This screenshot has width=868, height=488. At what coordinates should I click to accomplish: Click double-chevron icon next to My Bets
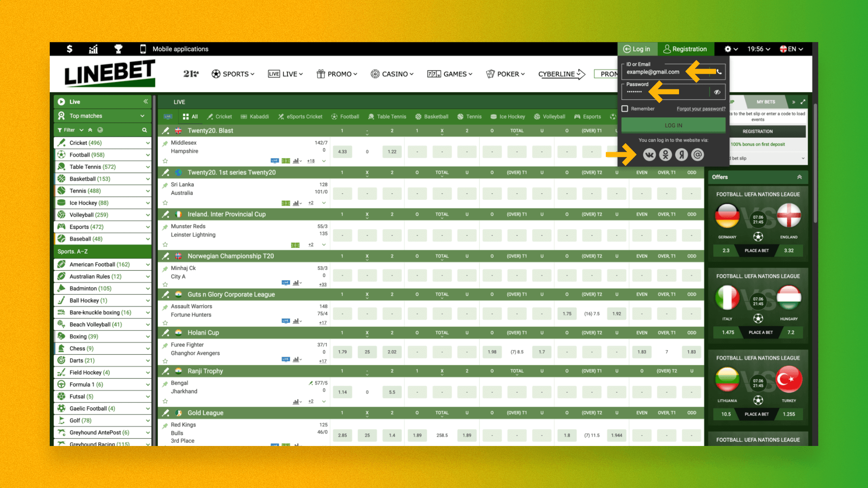[793, 102]
